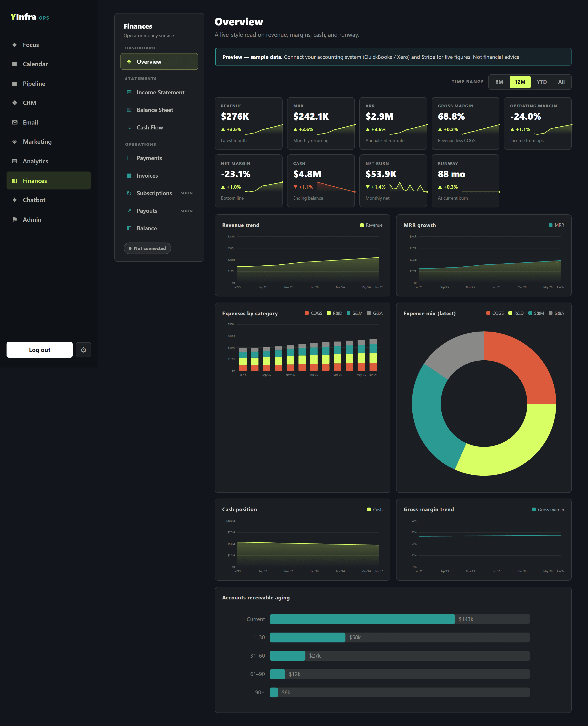Viewport: 588px width, 726px height.
Task: Open the Subscriptions item marked SOON
Action: coord(159,193)
